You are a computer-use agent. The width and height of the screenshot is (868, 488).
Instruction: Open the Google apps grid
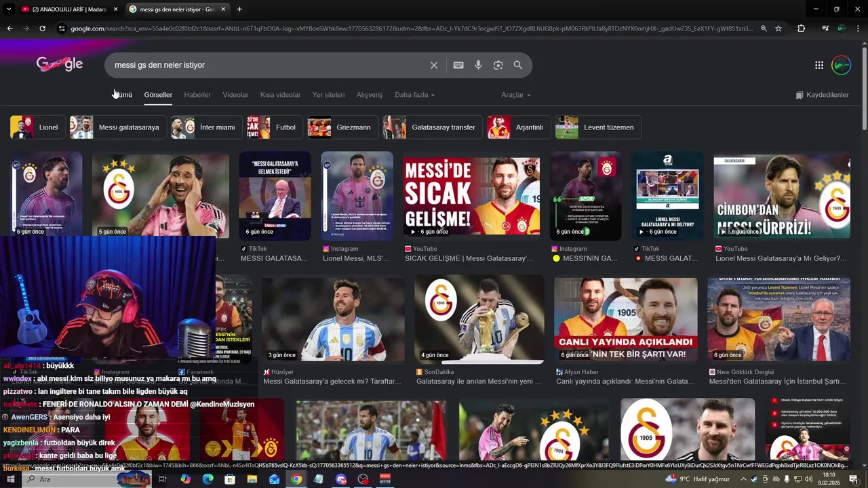click(819, 65)
